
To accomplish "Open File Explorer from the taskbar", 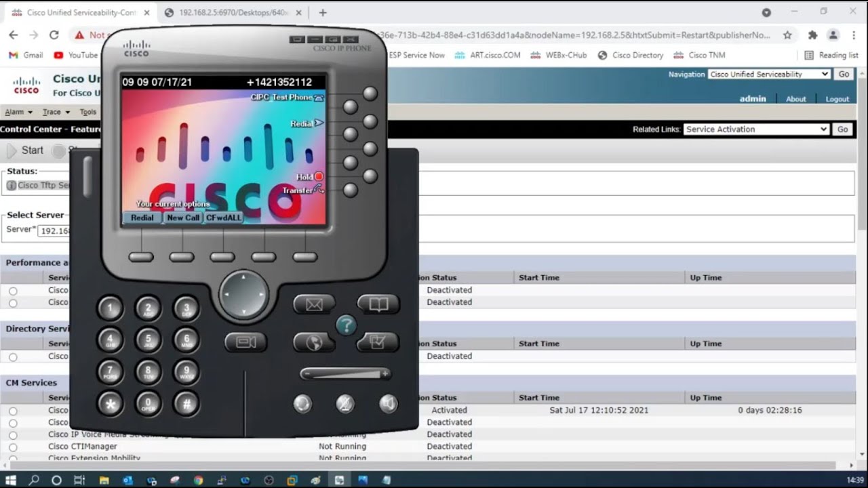I will (104, 480).
